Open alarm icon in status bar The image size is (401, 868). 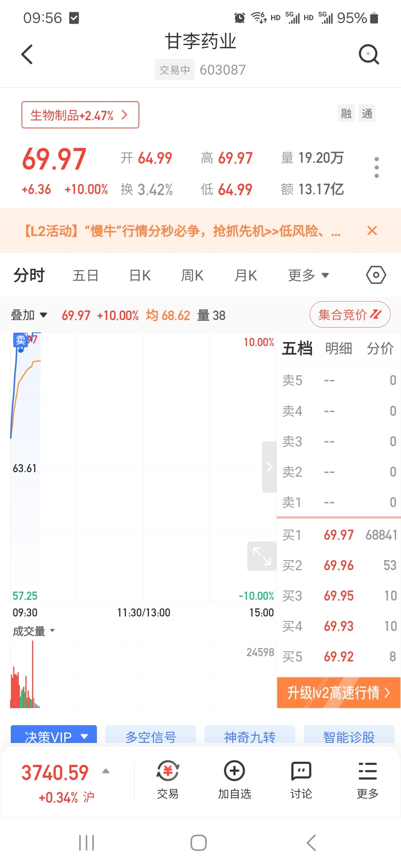pos(239,17)
